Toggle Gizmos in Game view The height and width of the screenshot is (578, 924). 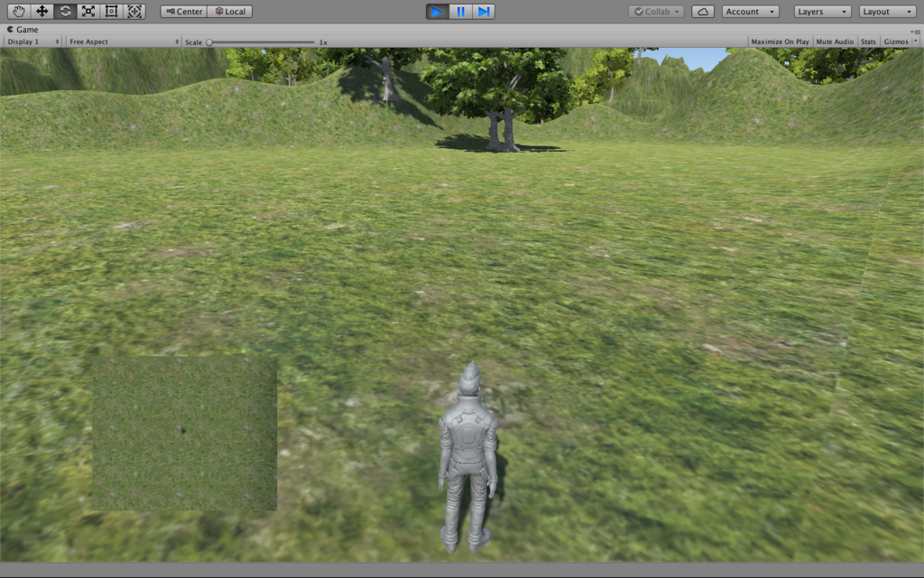(x=896, y=42)
